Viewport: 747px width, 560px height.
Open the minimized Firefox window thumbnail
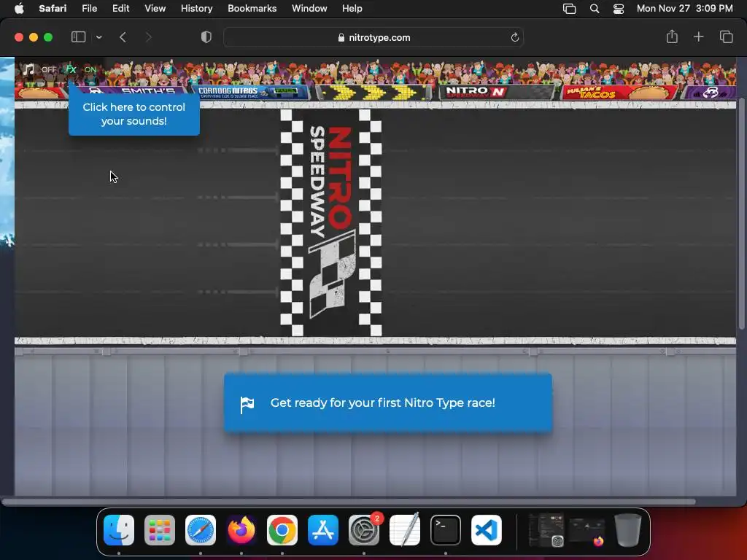coord(587,531)
